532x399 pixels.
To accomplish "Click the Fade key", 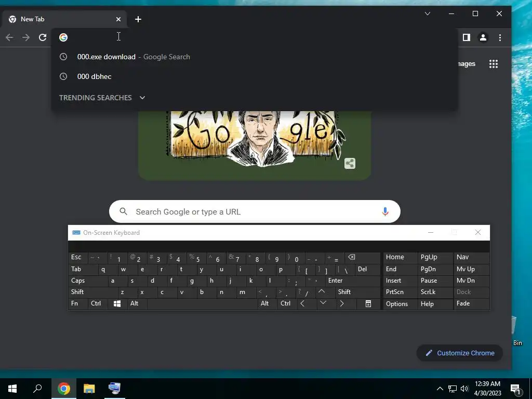I will 471,303.
